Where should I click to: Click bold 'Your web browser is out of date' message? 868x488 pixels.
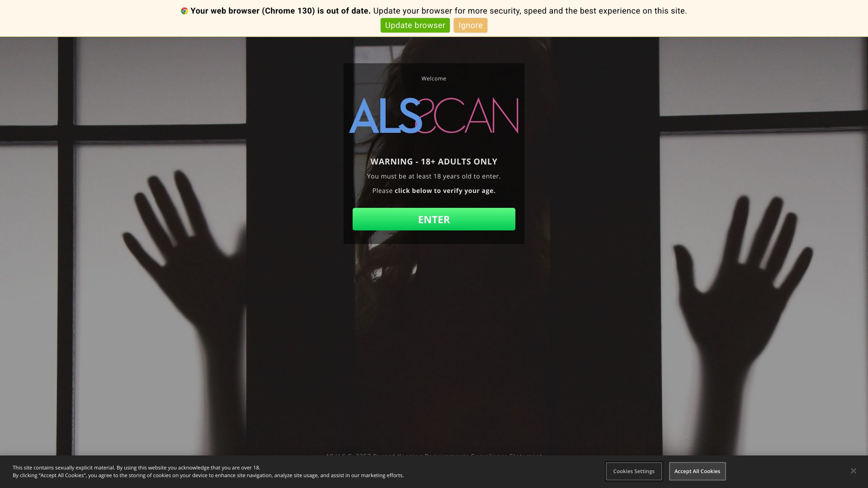coord(280,11)
